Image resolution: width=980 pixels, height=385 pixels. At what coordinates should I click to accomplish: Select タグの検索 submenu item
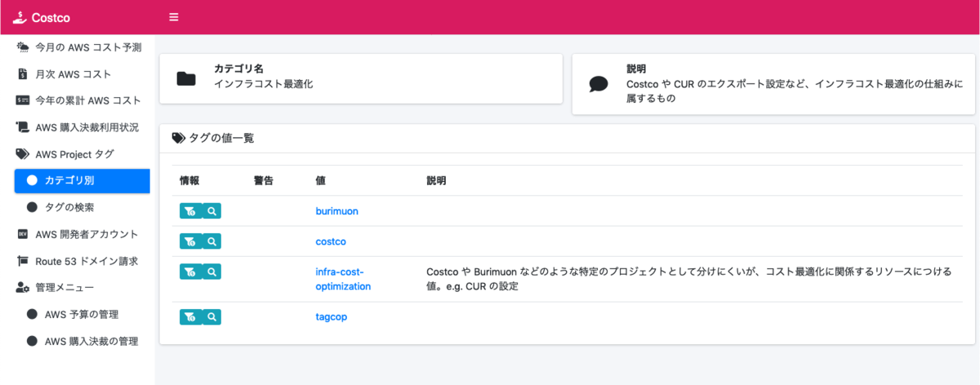coord(82,207)
